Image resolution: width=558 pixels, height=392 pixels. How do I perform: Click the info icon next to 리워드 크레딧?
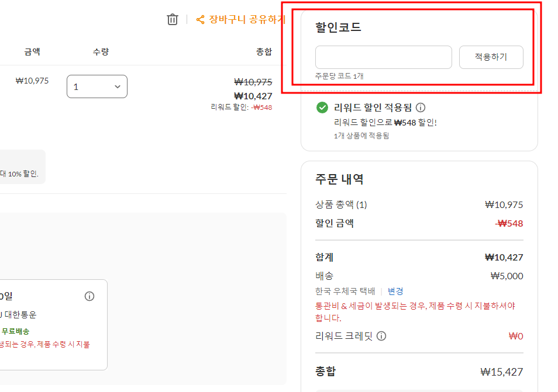[x=381, y=336]
